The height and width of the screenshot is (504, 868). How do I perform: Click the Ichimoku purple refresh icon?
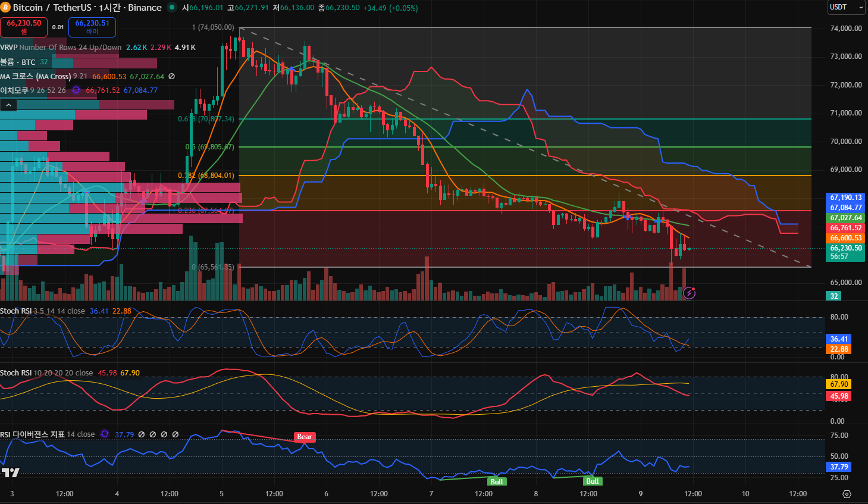[76, 90]
